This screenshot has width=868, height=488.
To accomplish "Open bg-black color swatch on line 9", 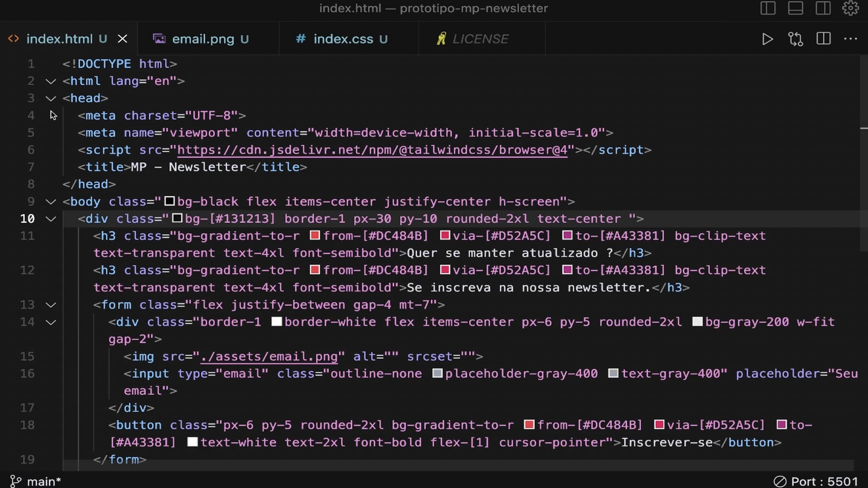I will coord(170,201).
